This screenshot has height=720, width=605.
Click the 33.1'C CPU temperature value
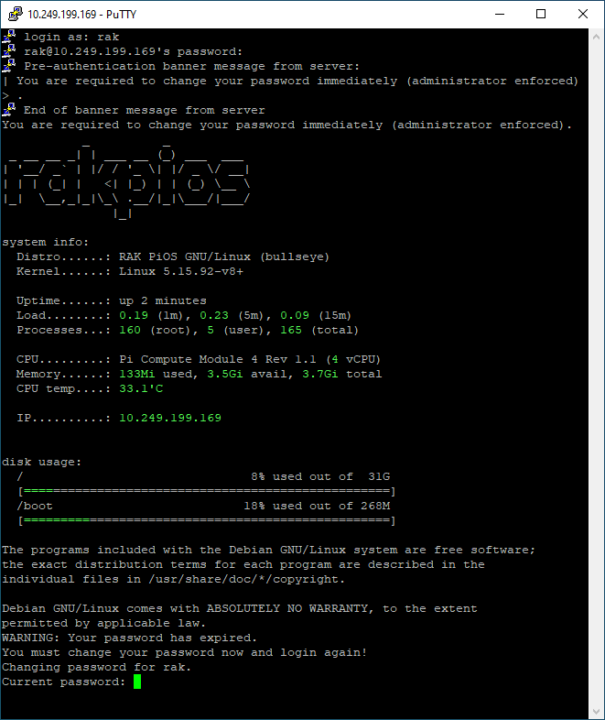[141, 388]
